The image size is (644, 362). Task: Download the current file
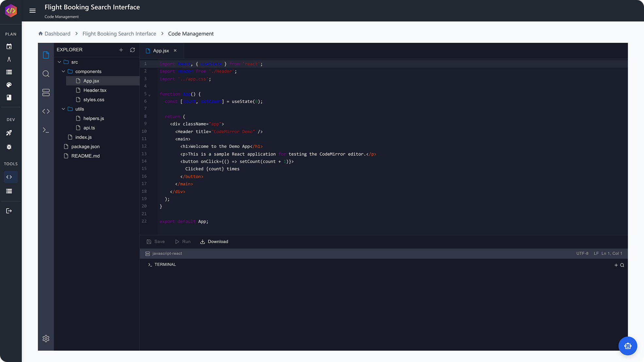point(214,242)
